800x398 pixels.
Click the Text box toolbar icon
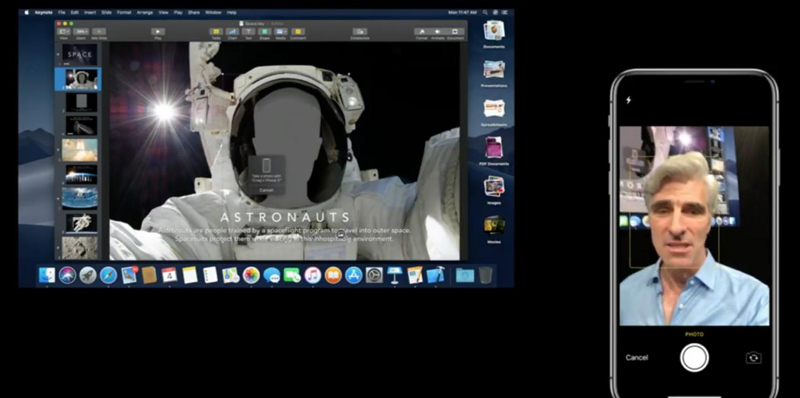click(248, 32)
